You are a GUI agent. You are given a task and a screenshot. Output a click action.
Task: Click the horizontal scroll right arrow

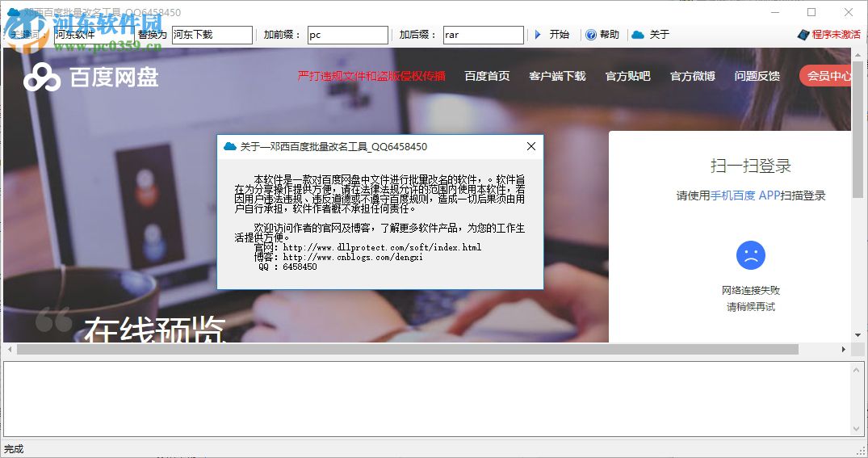844,350
